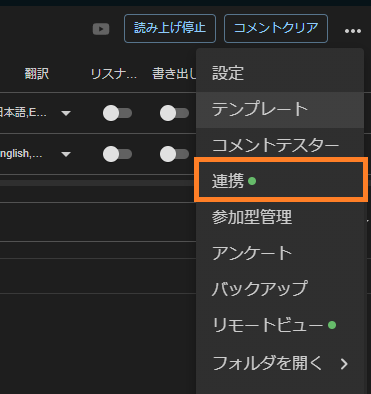371x394 pixels.
Task: Click the 書き出し column header
Action: click(x=174, y=74)
